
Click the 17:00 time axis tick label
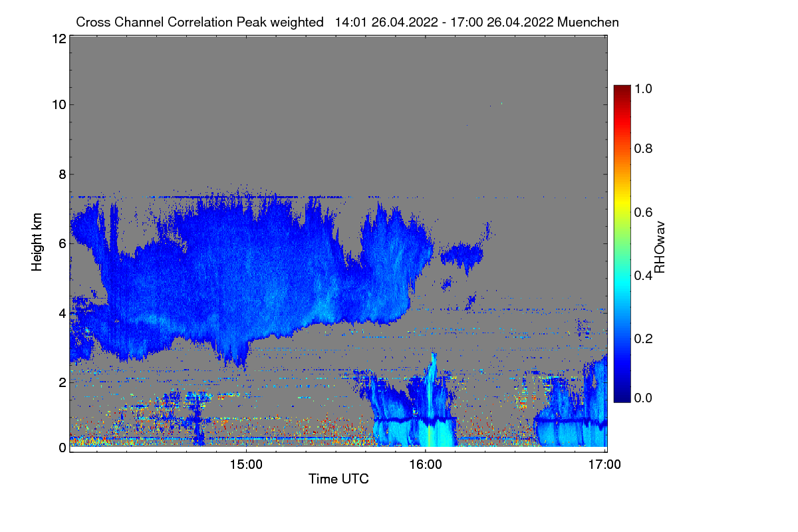coord(604,465)
